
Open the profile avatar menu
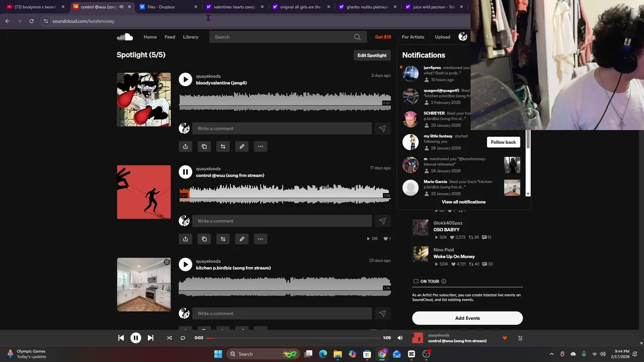463,37
